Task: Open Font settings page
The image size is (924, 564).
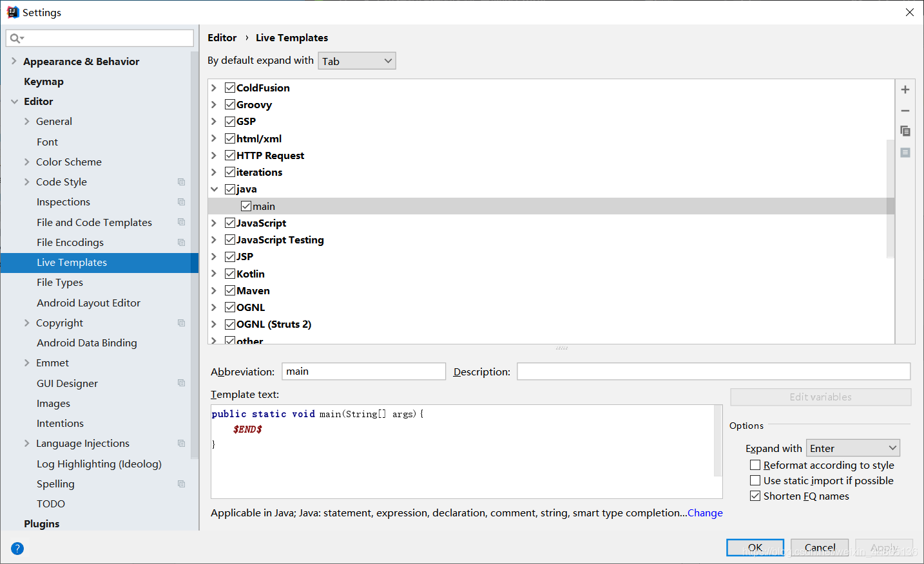Action: tap(47, 142)
